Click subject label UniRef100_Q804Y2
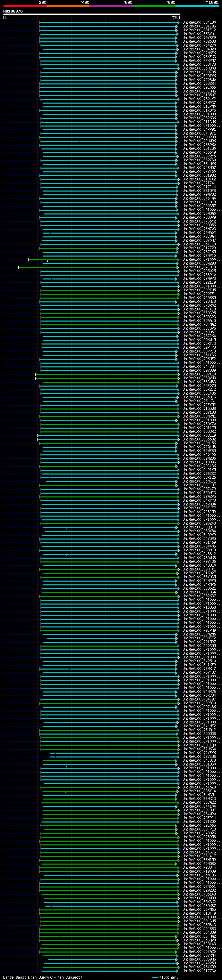 [199, 99]
